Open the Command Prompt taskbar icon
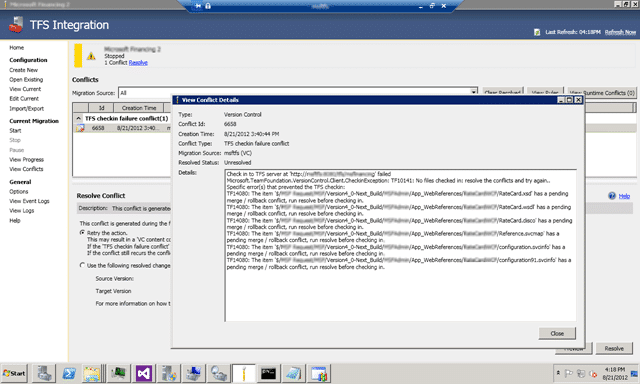The height and width of the screenshot is (384, 640). (268, 373)
